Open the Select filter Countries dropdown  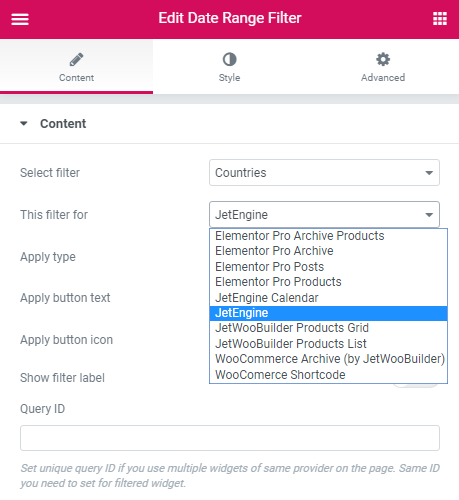[324, 173]
